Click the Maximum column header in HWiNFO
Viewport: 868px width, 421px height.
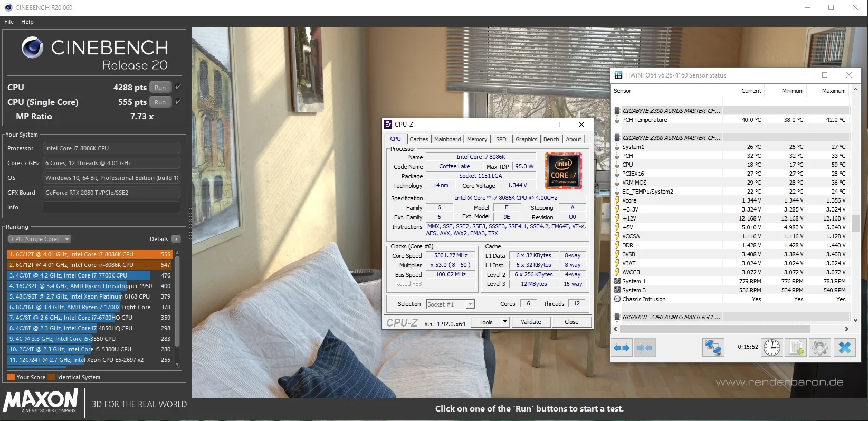click(834, 91)
